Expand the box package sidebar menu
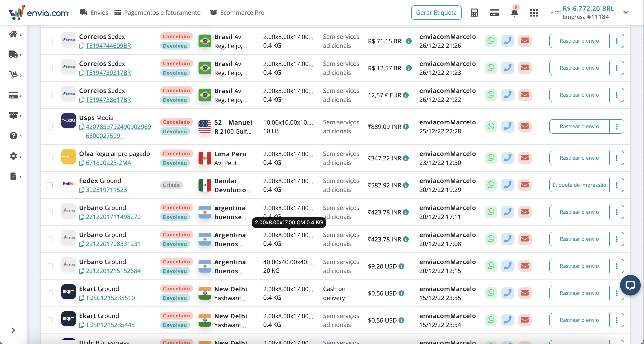644x344 pixels. 15,115
